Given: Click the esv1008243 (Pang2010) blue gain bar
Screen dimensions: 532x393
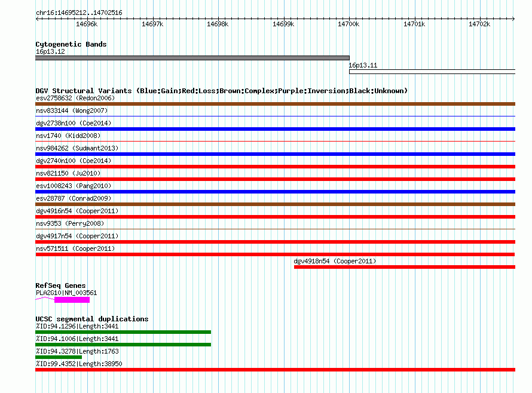Looking at the screenshot, I should click(275, 192).
